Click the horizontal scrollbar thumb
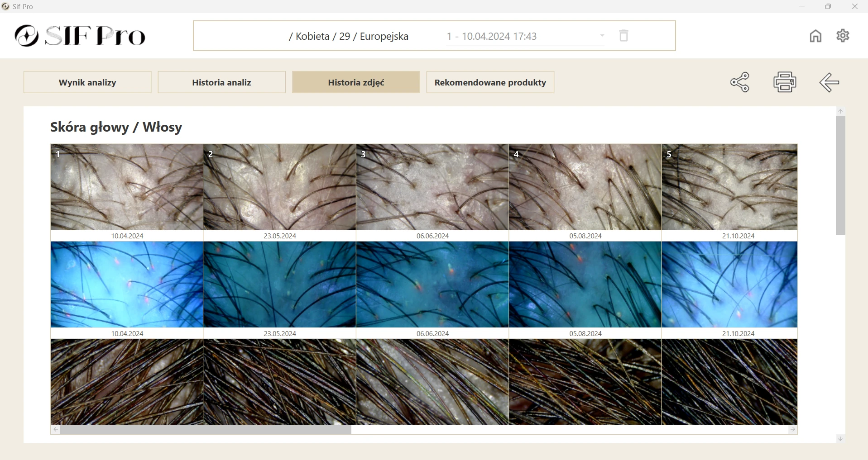The height and width of the screenshot is (460, 868). click(206, 430)
